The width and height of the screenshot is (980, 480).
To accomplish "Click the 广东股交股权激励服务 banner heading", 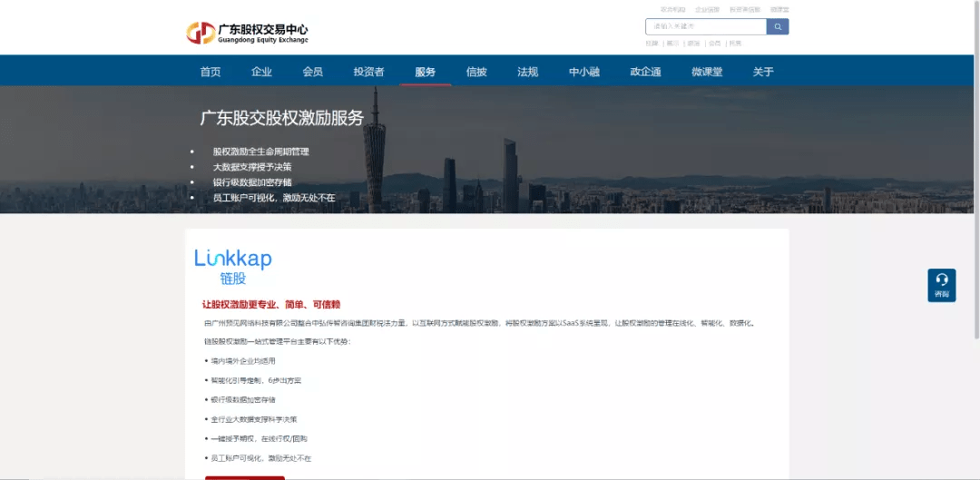I will click(282, 118).
